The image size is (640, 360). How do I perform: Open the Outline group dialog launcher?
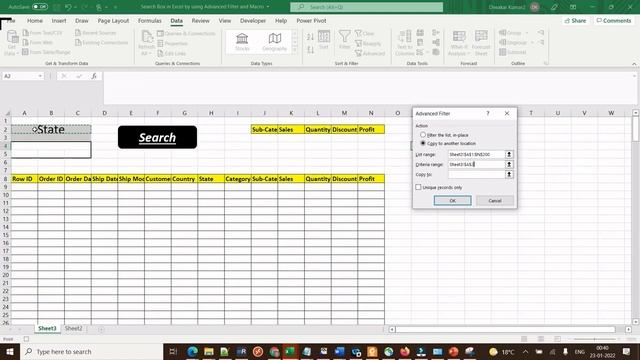coord(546,64)
